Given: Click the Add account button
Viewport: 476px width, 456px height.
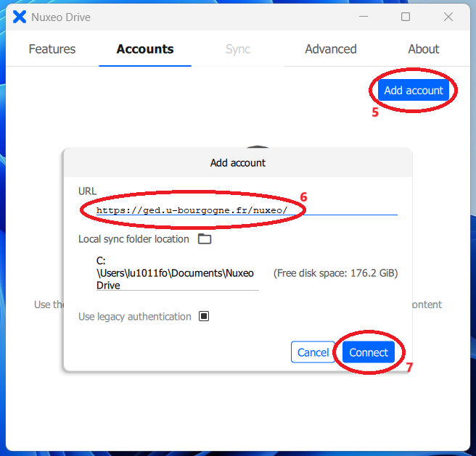Looking at the screenshot, I should [x=414, y=90].
